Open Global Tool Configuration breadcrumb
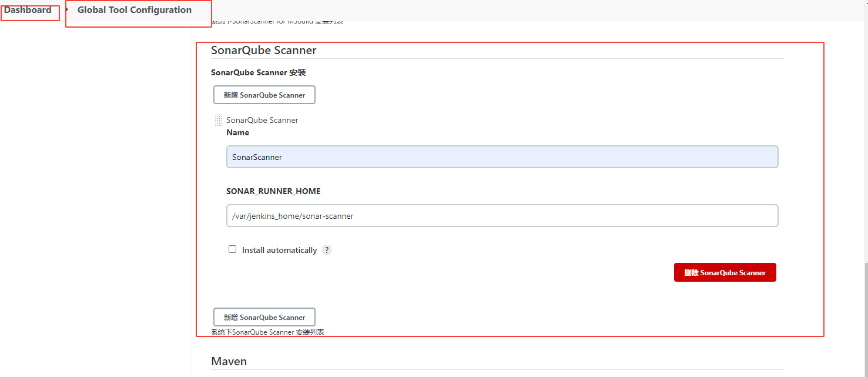This screenshot has width=868, height=377. (135, 10)
